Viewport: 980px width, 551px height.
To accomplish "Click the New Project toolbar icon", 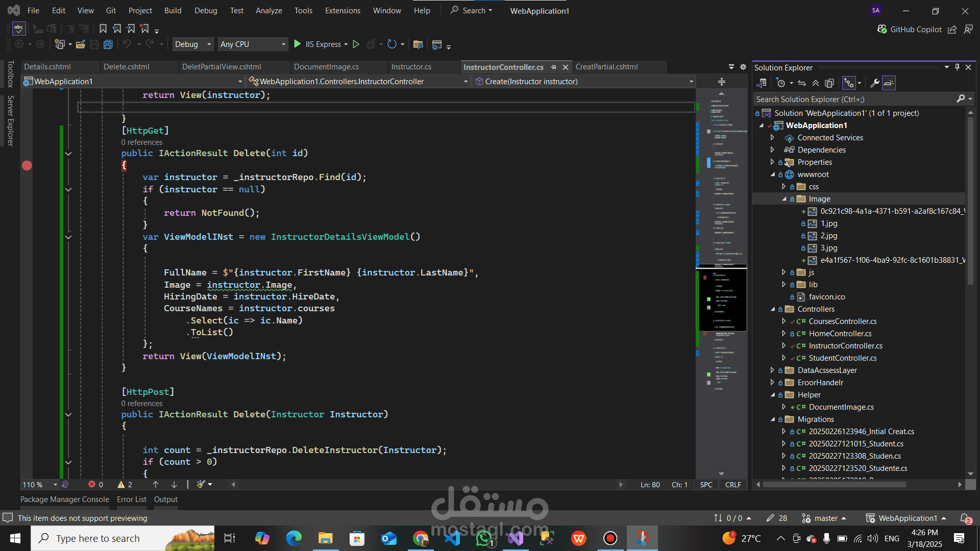I will click(60, 44).
